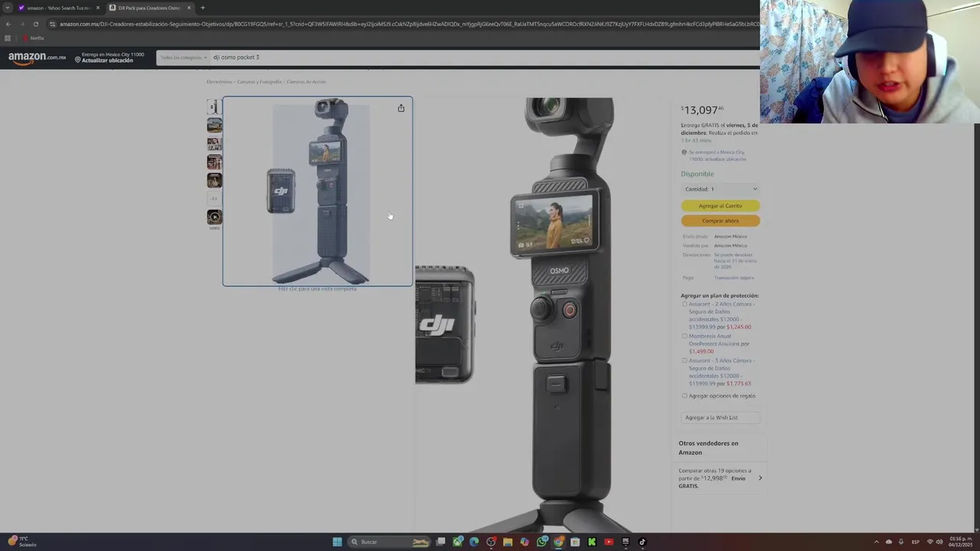Check Membresía Anual OneProtect option
Image resolution: width=980 pixels, height=551 pixels.
(x=684, y=336)
